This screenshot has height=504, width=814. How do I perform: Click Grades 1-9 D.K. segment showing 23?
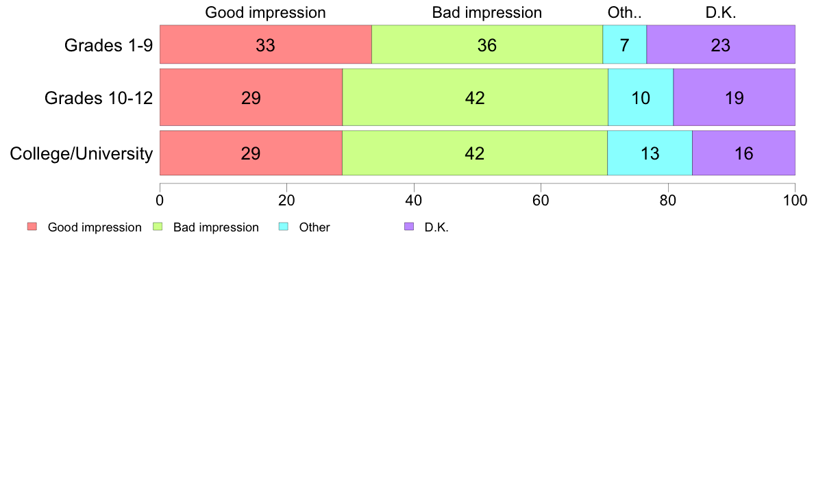(x=721, y=45)
